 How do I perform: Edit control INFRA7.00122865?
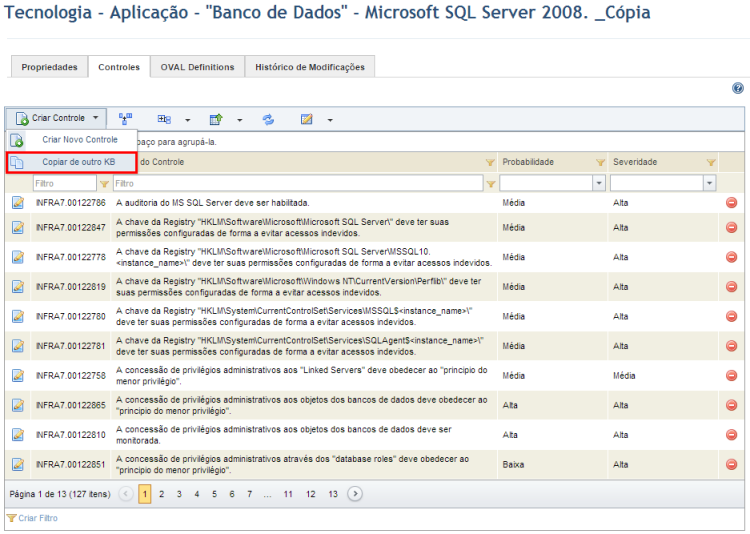click(x=18, y=405)
